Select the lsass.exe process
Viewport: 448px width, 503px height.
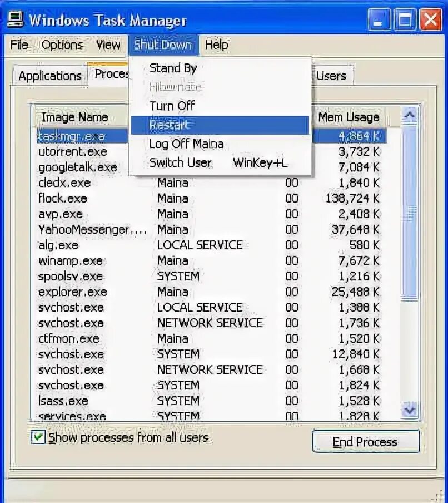212,401
